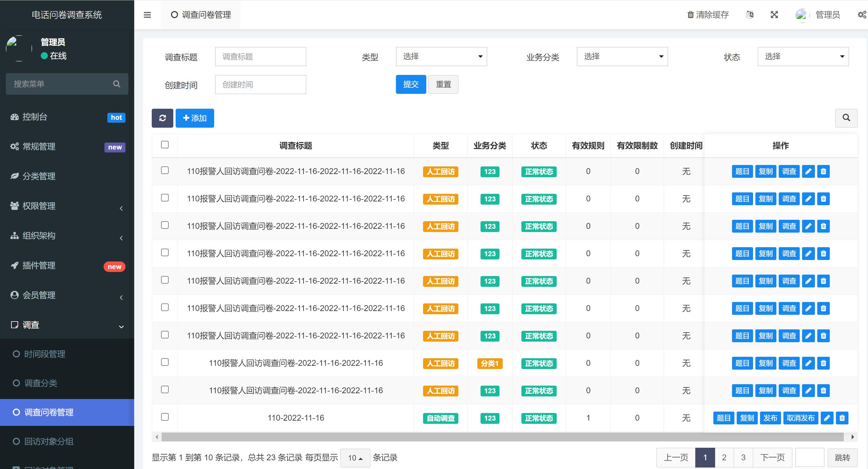Image resolution: width=868 pixels, height=469 pixels.
Task: Open 控制台 dashboard in sidebar
Action: (67, 117)
